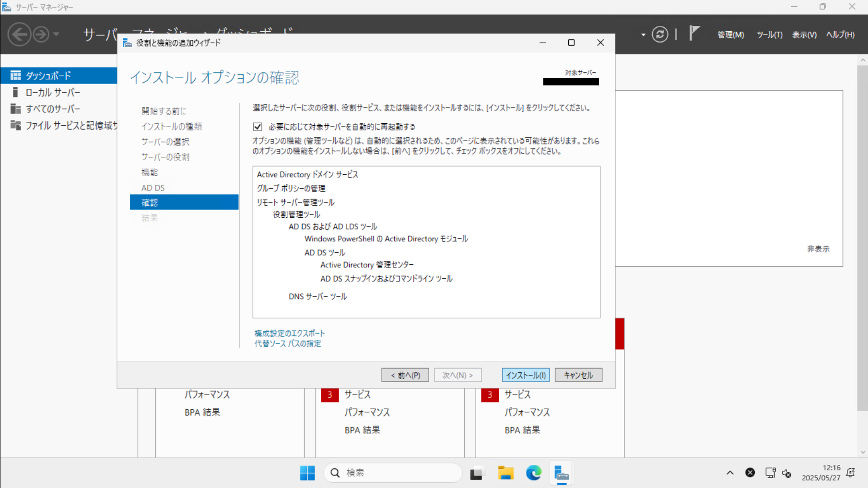The image size is (868, 488).
Task: Select 役割管理ツール in the list
Action: pyautogui.click(x=296, y=214)
